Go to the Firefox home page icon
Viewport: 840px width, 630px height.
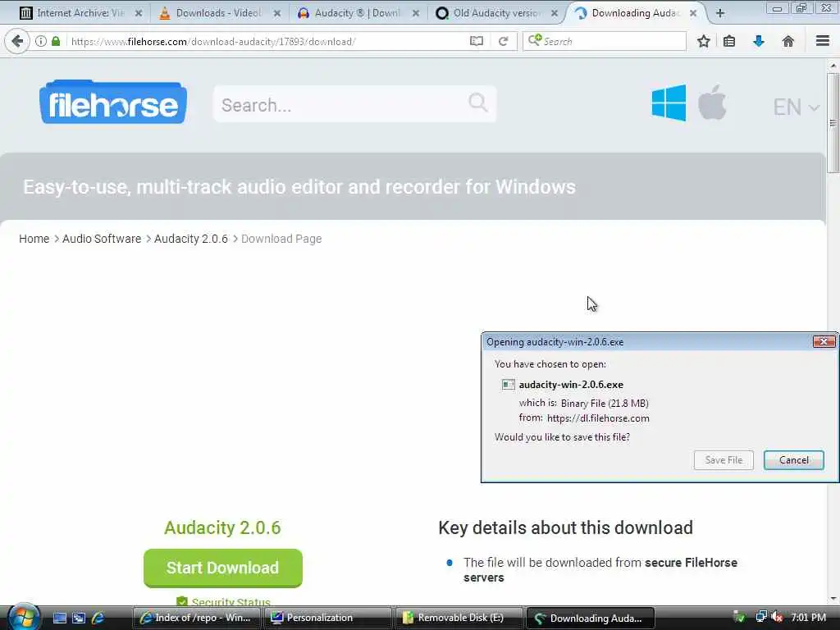point(787,41)
